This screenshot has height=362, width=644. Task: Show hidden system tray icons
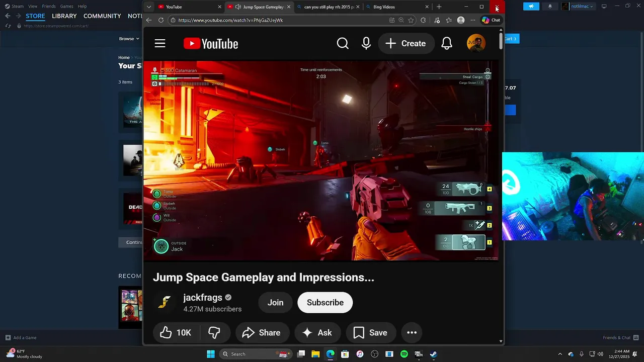click(x=560, y=354)
